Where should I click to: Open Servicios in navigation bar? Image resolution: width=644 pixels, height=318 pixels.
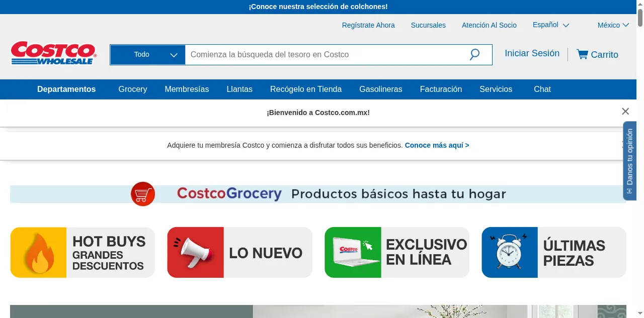click(x=496, y=89)
